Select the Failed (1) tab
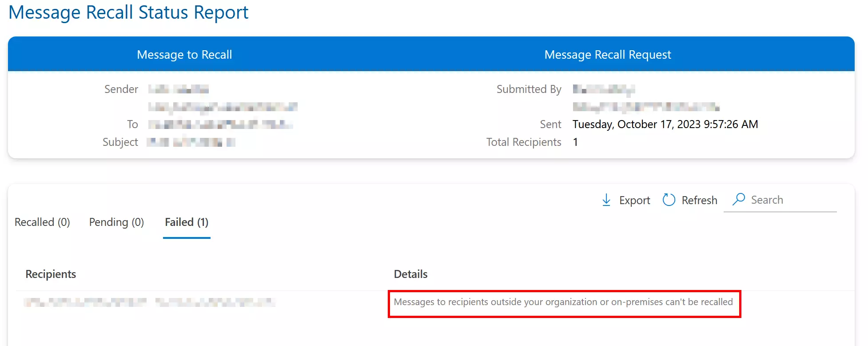This screenshot has height=346, width=868. tap(187, 222)
